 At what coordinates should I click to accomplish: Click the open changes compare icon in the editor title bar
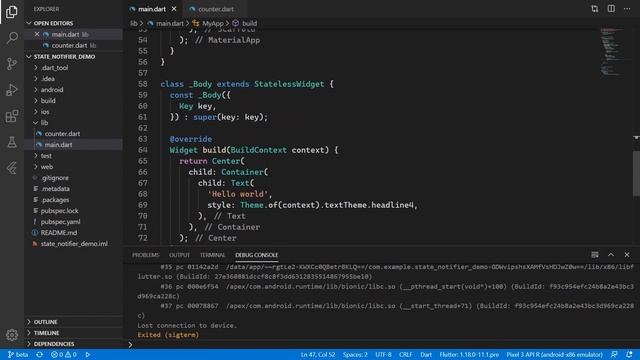point(595,9)
